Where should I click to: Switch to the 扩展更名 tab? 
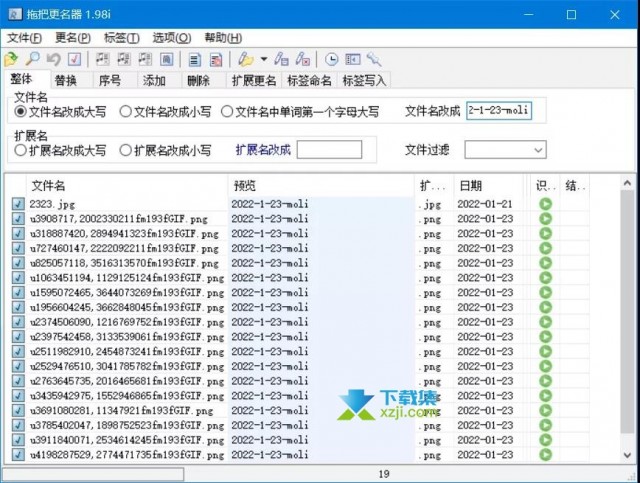(254, 80)
